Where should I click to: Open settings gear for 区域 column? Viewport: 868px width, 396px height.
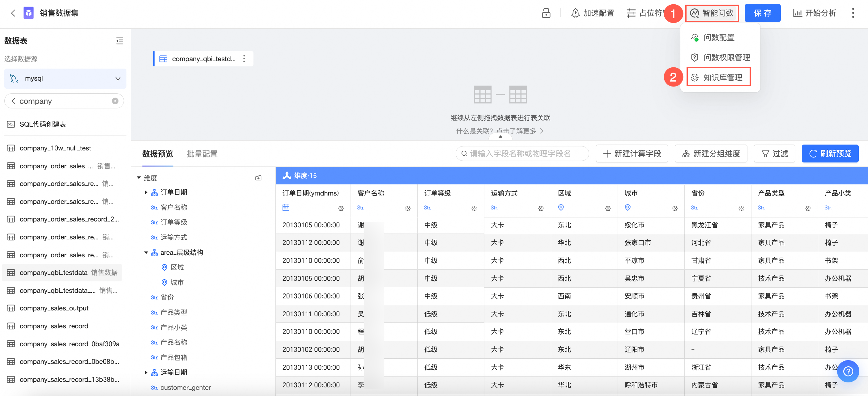click(607, 209)
